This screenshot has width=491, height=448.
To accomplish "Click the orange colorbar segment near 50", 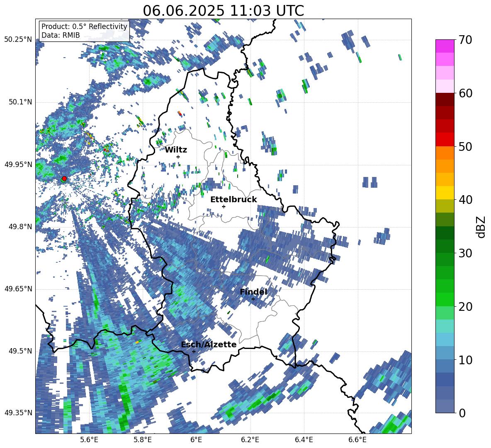I will click(445, 153).
